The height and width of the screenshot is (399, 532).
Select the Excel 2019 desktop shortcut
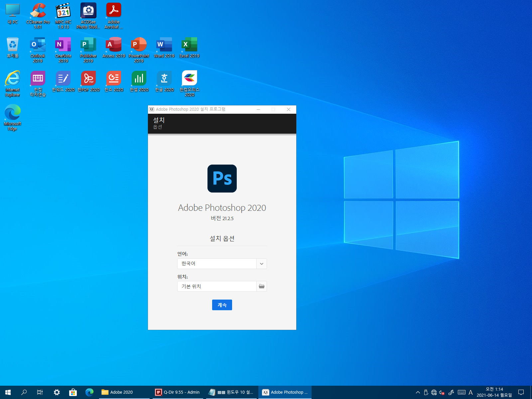click(x=190, y=48)
